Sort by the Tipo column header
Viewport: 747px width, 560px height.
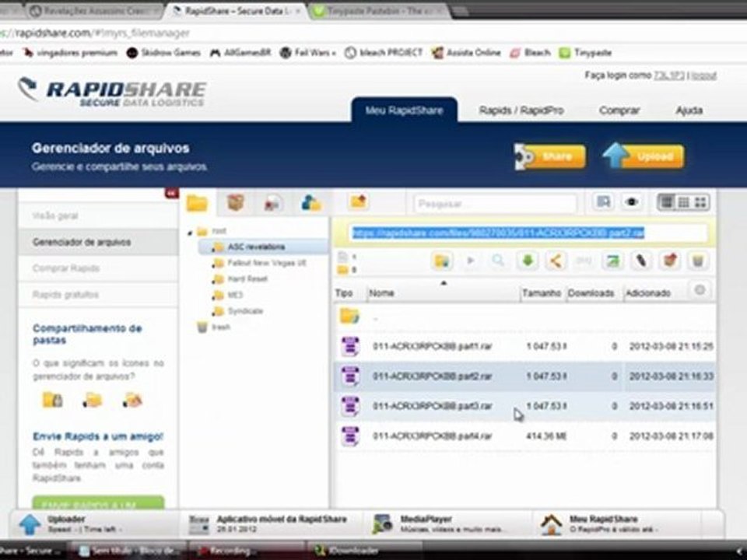click(344, 293)
